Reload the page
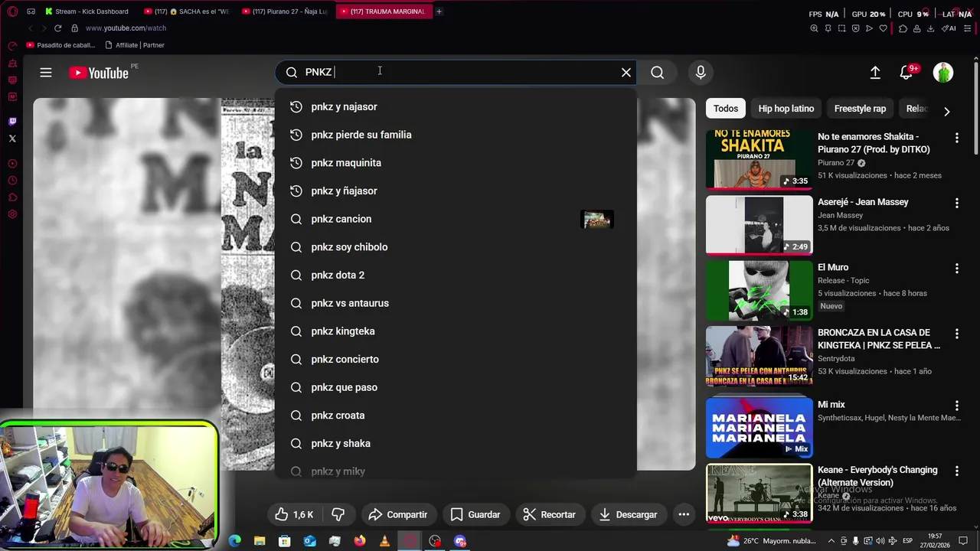The height and width of the screenshot is (551, 980). [x=57, y=28]
